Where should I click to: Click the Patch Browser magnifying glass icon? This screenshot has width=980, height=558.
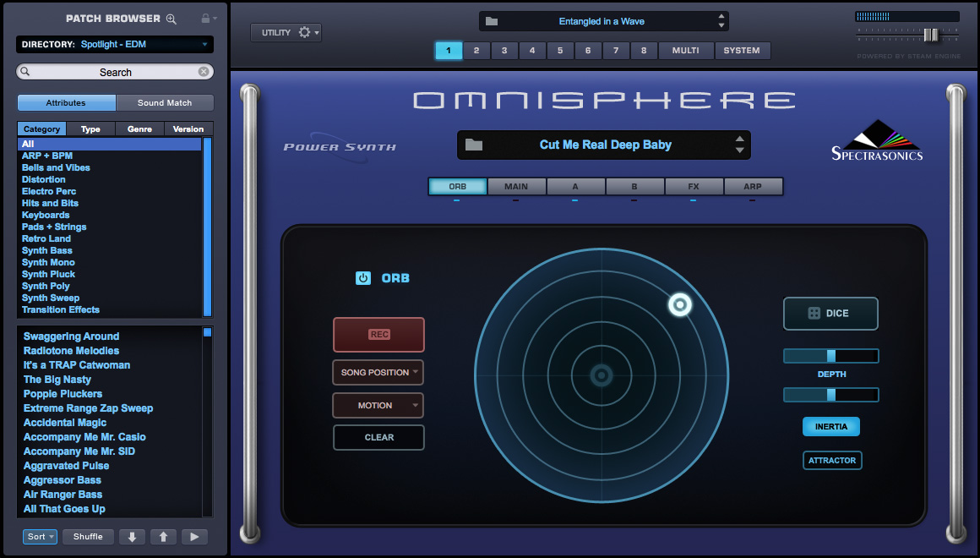click(171, 18)
